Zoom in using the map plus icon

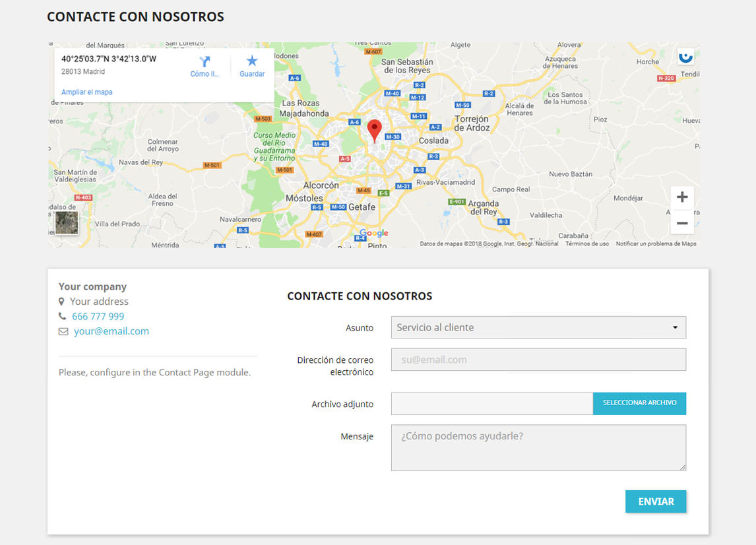pos(682,196)
